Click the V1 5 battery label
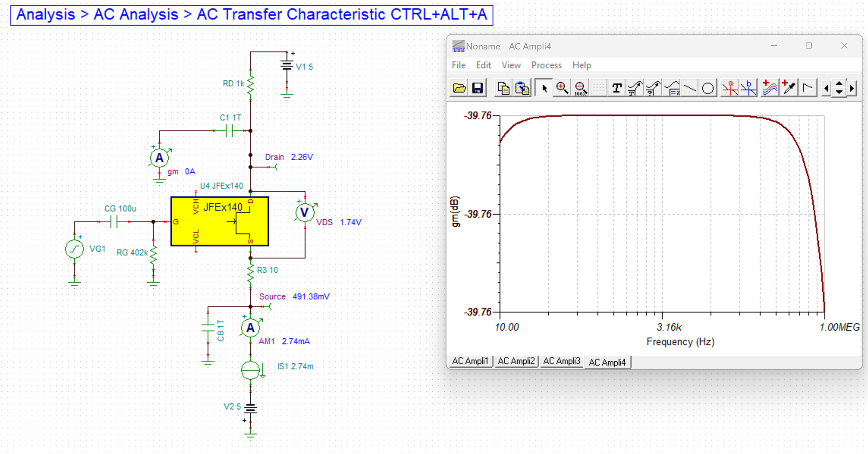The height and width of the screenshot is (454, 868). click(304, 67)
